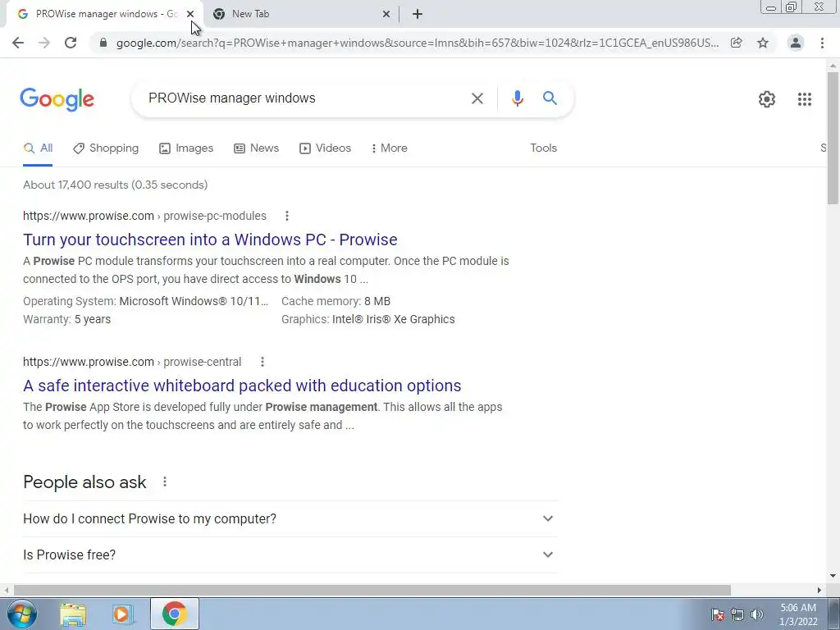Open "Turn your touchscreen into a Windows PC" link

tap(210, 240)
